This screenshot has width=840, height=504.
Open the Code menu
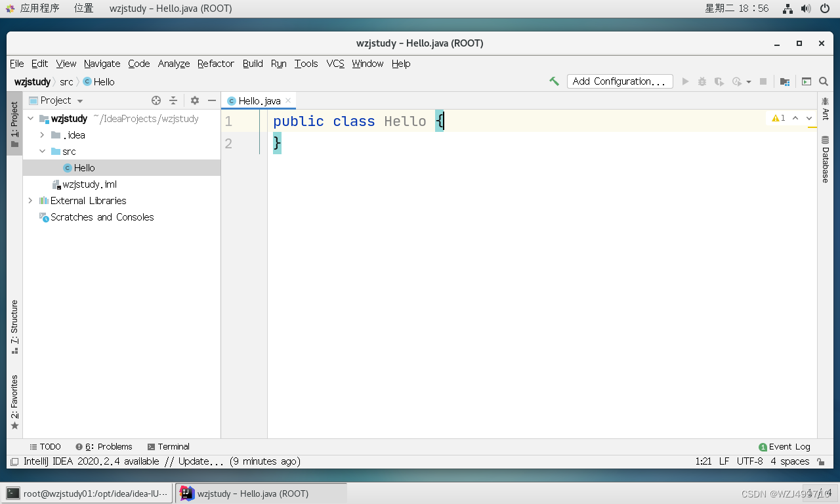(139, 64)
